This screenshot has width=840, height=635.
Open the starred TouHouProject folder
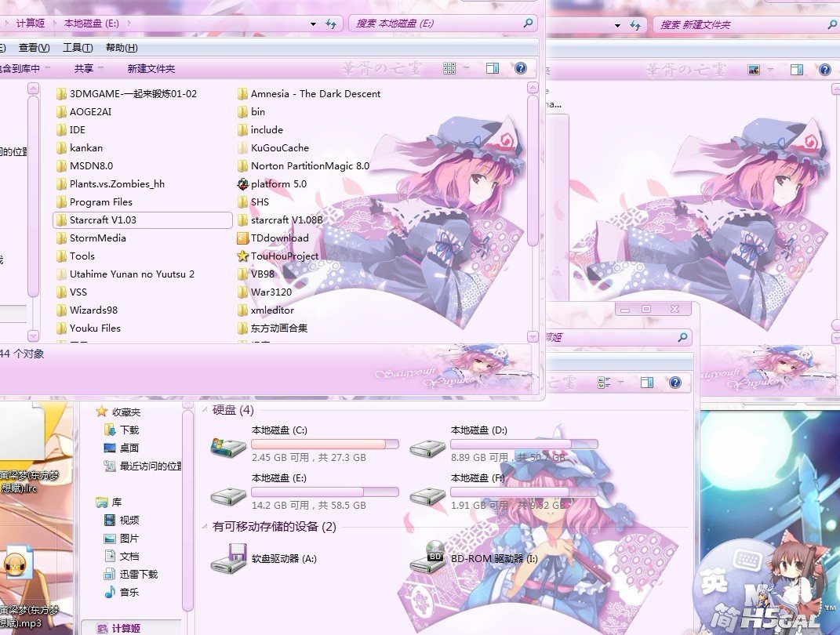click(278, 256)
